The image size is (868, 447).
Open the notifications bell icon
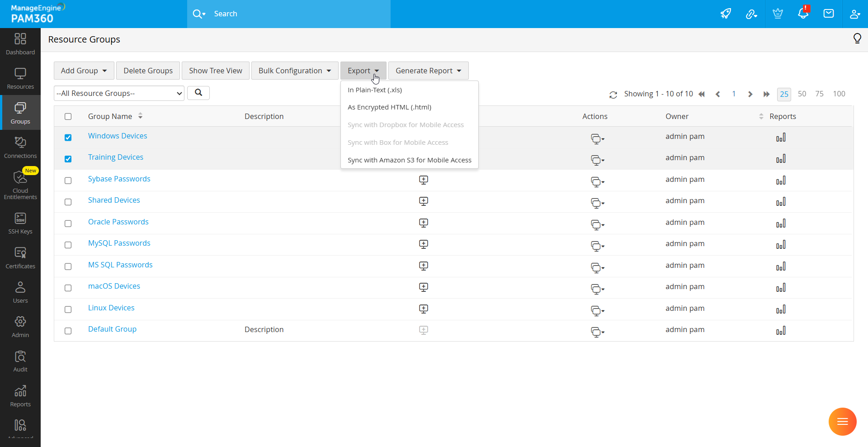[803, 14]
